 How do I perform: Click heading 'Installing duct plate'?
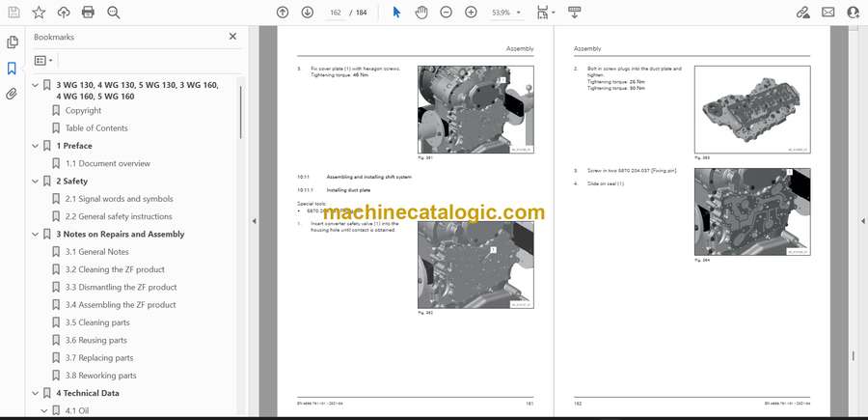348,190
